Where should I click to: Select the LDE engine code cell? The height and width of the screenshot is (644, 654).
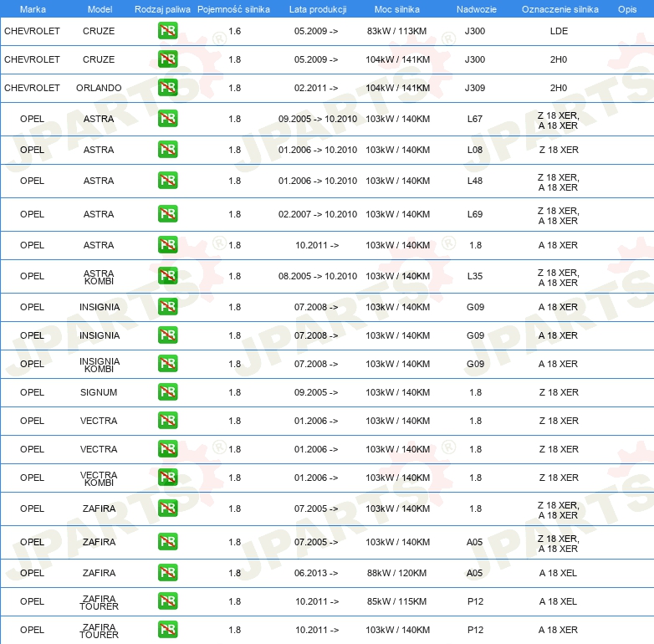point(559,31)
